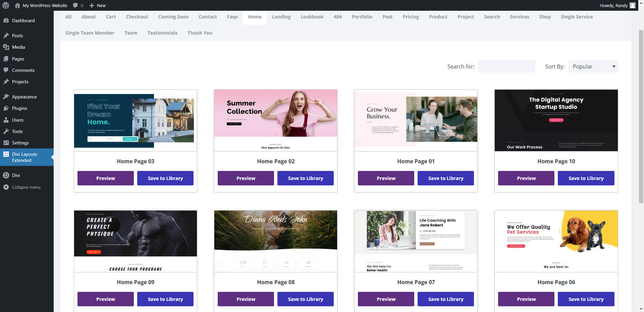This screenshot has height=312, width=644.
Task: Click the Media sidebar icon
Action: (6, 47)
